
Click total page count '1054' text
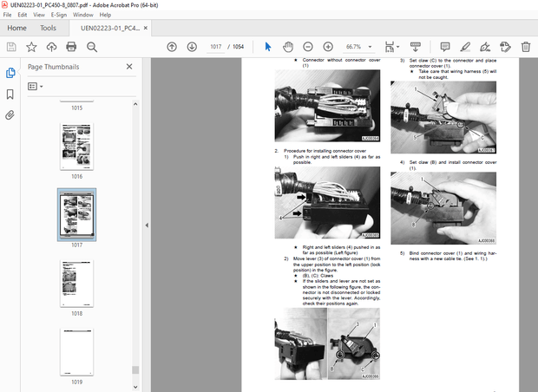coord(238,47)
